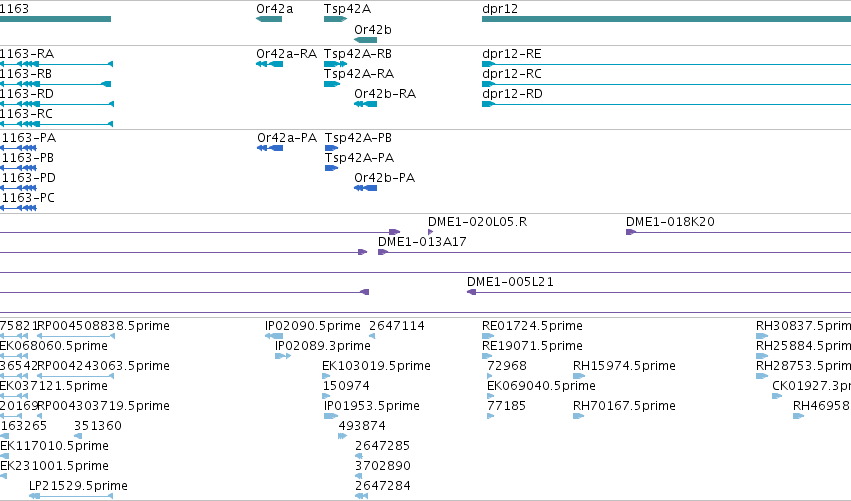
Task: Click the Or42a-PA protein glyph
Action: click(x=270, y=148)
